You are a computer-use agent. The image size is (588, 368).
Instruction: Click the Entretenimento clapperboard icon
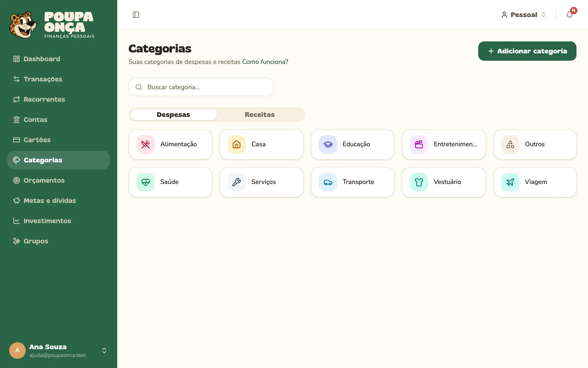[419, 144]
